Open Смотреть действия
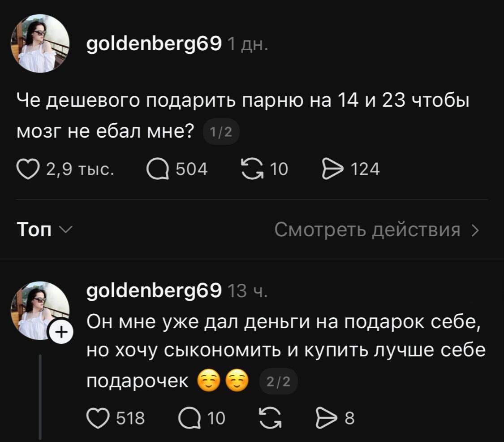The height and width of the screenshot is (442, 504). point(376,230)
